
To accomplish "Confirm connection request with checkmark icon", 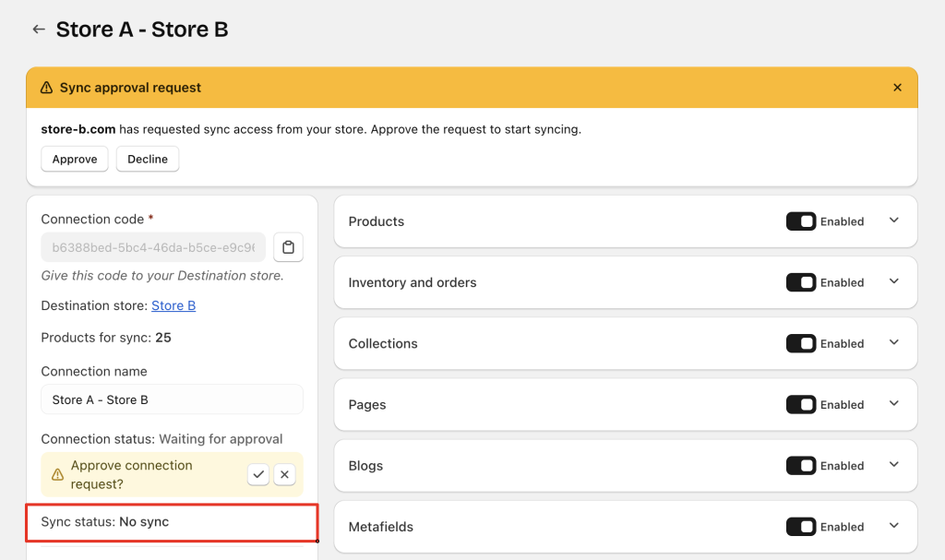I will pyautogui.click(x=258, y=474).
